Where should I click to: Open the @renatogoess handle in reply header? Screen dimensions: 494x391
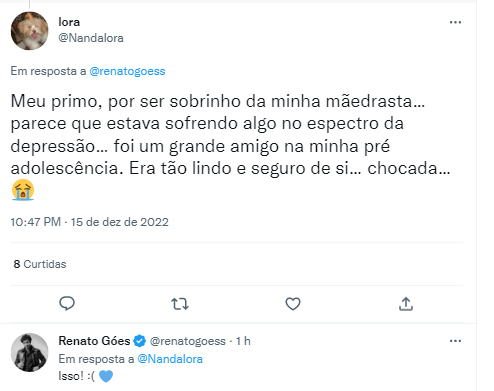click(x=188, y=341)
